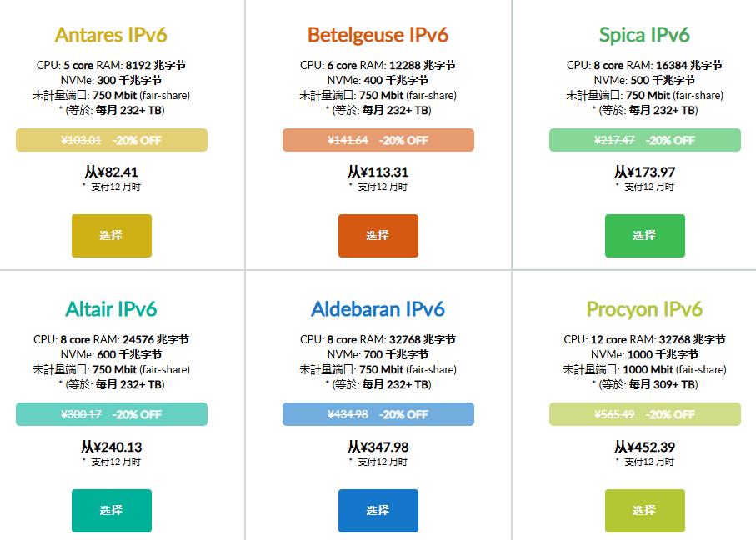The height and width of the screenshot is (540, 756).
Task: Open the Procyon IPv6 plan title
Action: [644, 309]
